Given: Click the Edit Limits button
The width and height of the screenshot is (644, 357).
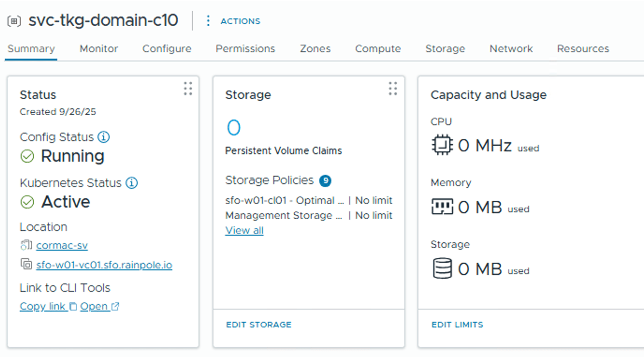Looking at the screenshot, I should [x=457, y=325].
